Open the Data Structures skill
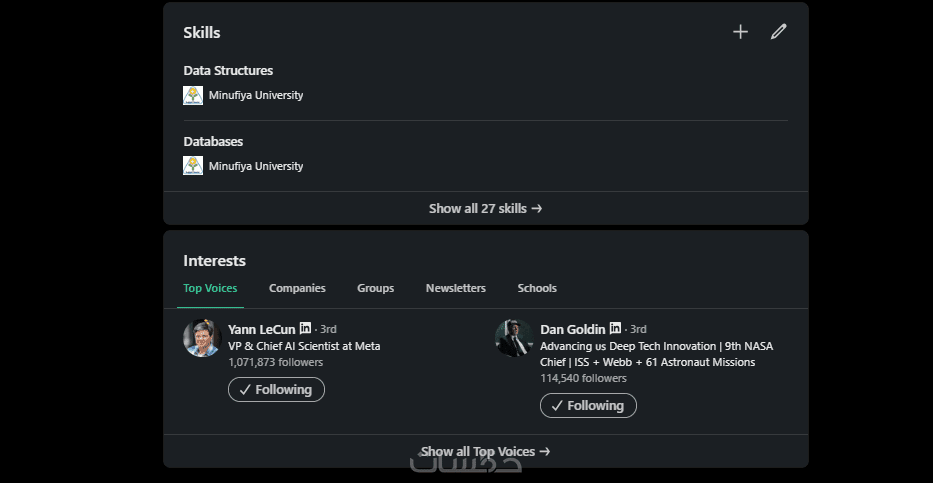The width and height of the screenshot is (933, 483). [x=228, y=71]
